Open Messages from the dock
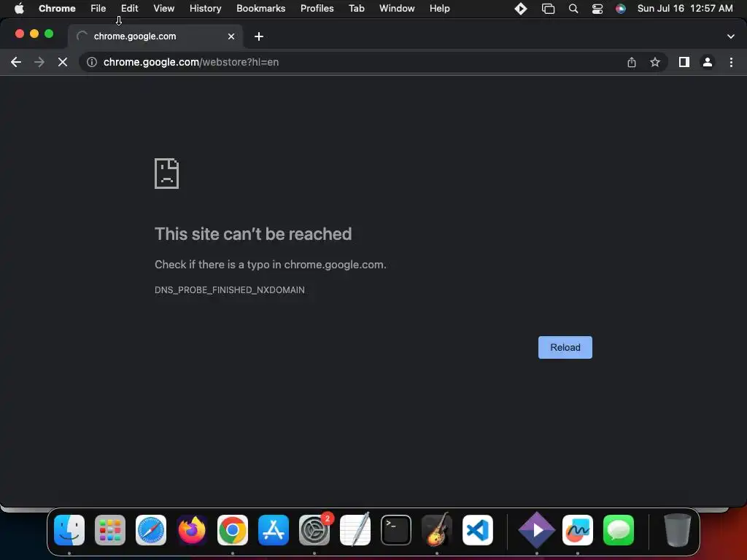This screenshot has height=560, width=747. pos(619,530)
